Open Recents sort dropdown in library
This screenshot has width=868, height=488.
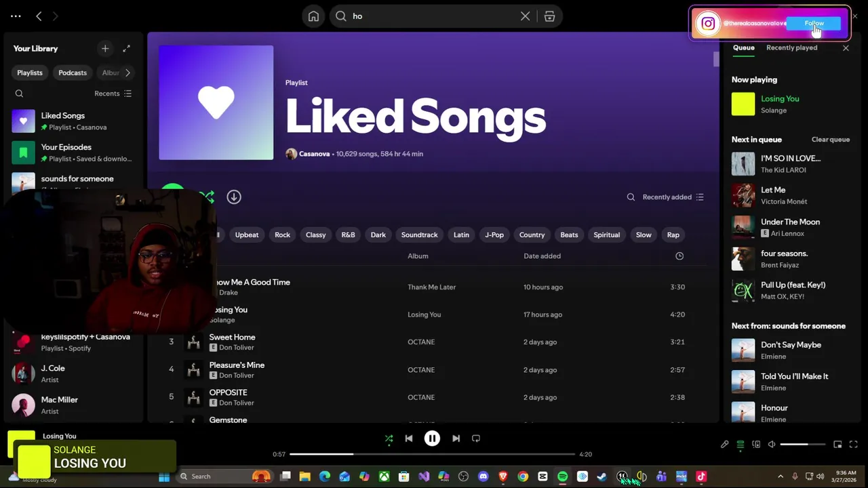pos(113,94)
